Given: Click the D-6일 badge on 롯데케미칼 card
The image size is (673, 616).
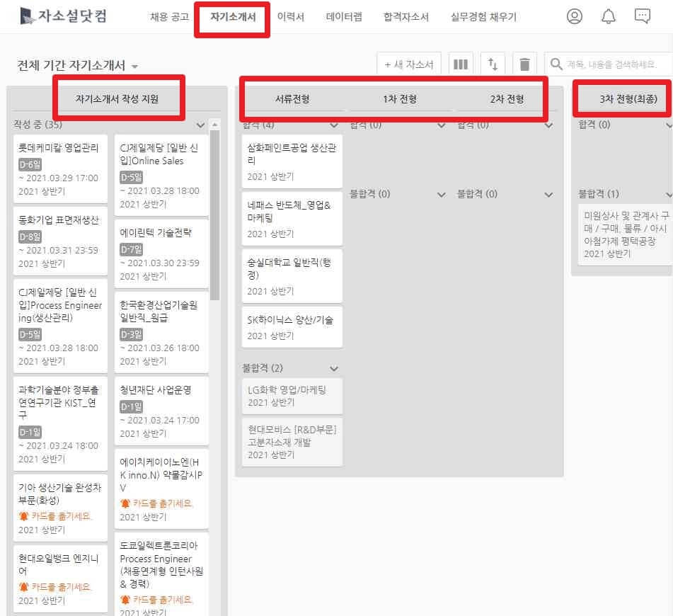Looking at the screenshot, I should pos(30,164).
